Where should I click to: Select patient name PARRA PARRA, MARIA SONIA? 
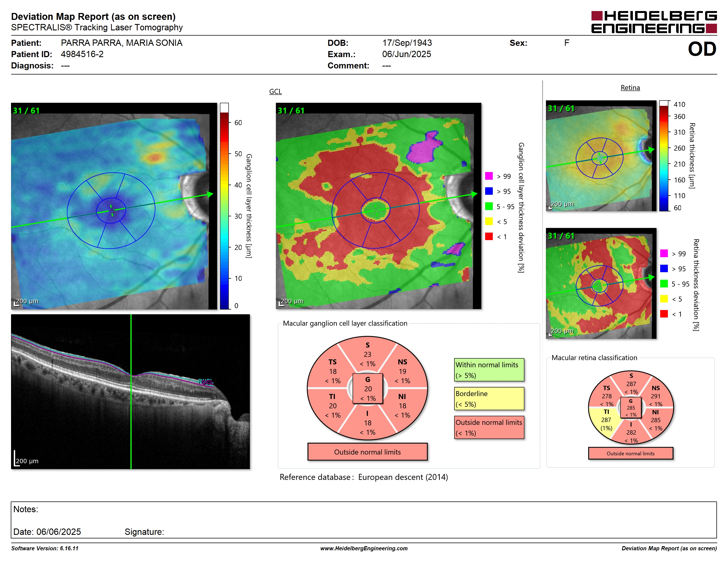(121, 43)
